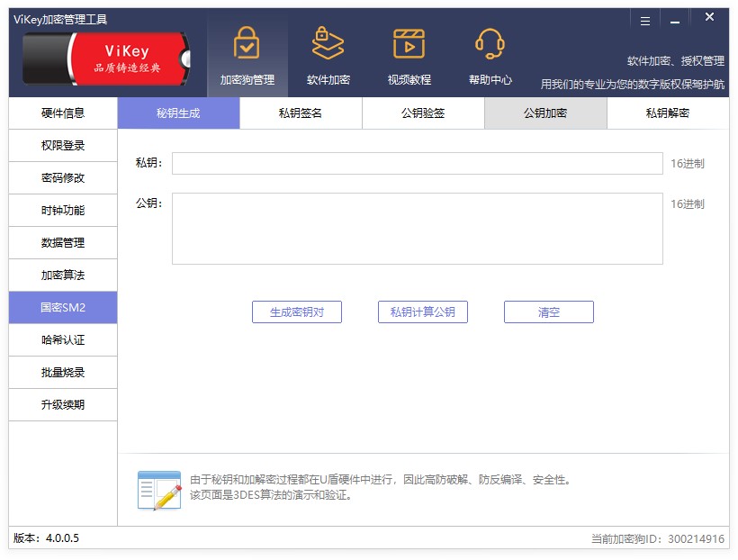
Task: Select 权限登录 in the sidebar
Action: [63, 146]
